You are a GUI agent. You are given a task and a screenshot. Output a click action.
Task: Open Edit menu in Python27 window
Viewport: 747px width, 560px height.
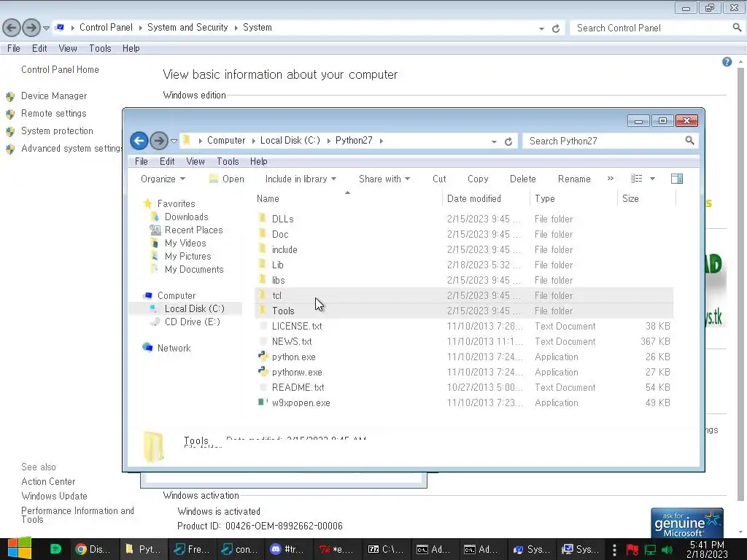point(167,161)
